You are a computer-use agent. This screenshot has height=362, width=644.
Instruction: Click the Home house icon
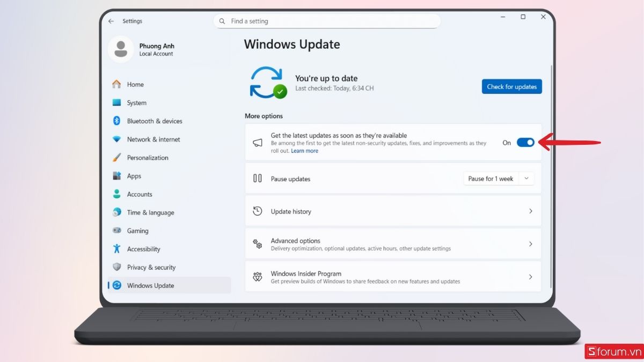116,84
